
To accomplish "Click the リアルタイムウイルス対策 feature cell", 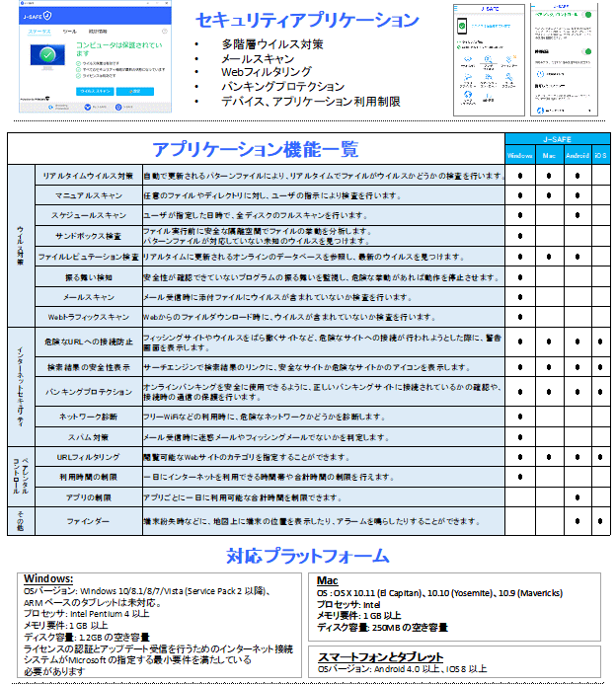I will pos(89,176).
